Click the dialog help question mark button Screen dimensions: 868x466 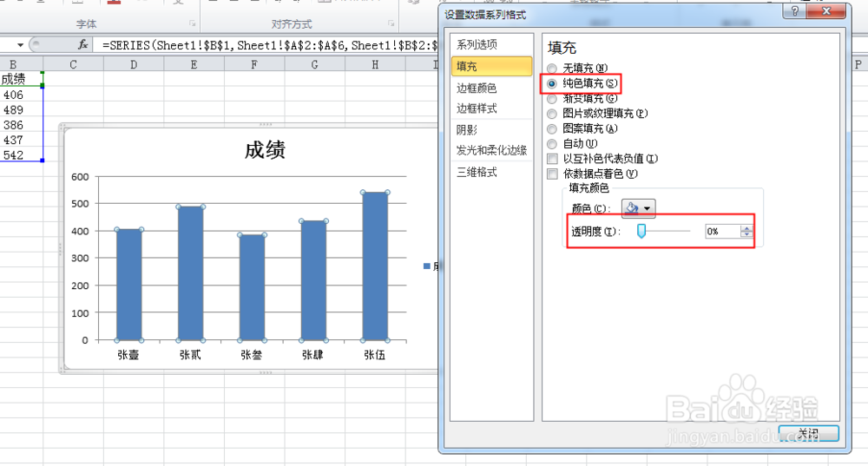click(794, 11)
